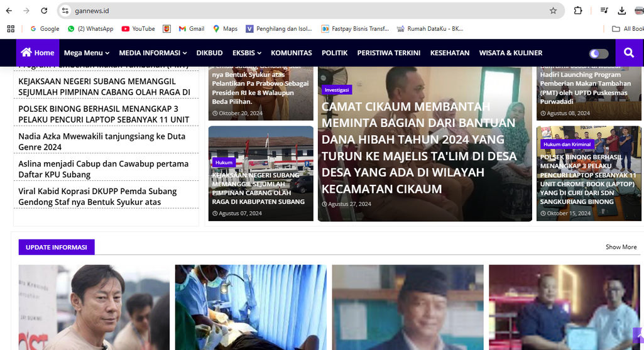Select the UPDATE INFORMASI section tab
644x350 pixels.
point(56,247)
